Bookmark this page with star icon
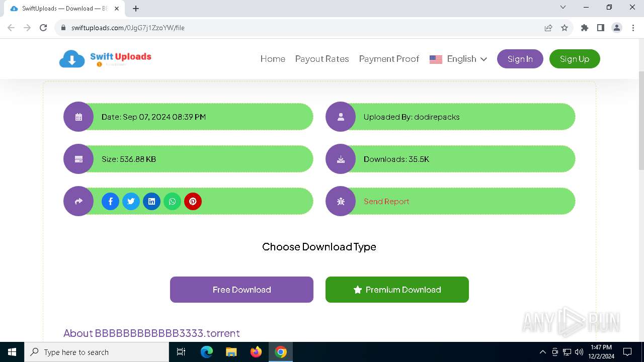Image resolution: width=644 pixels, height=362 pixels. pyautogui.click(x=565, y=28)
